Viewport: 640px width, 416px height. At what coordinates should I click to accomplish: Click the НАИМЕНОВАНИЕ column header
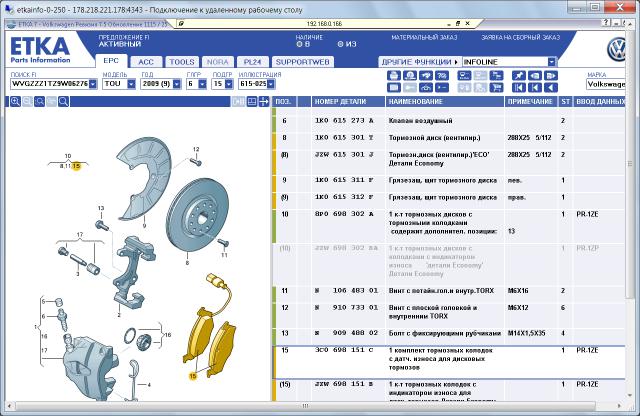(x=445, y=102)
